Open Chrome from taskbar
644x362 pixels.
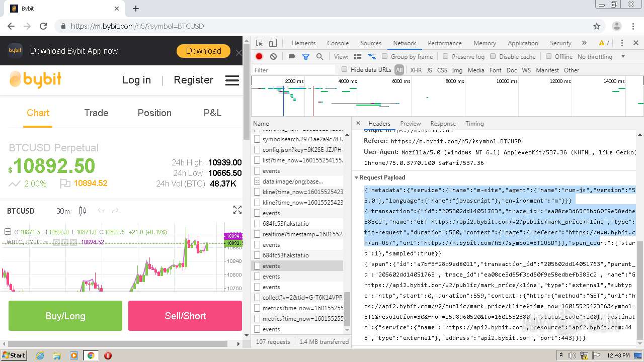tap(91, 355)
